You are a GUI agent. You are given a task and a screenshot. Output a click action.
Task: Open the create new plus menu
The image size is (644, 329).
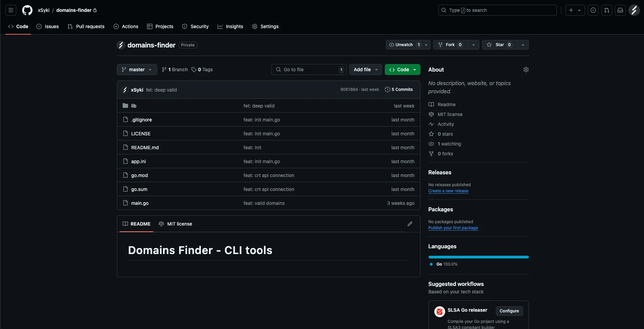575,10
